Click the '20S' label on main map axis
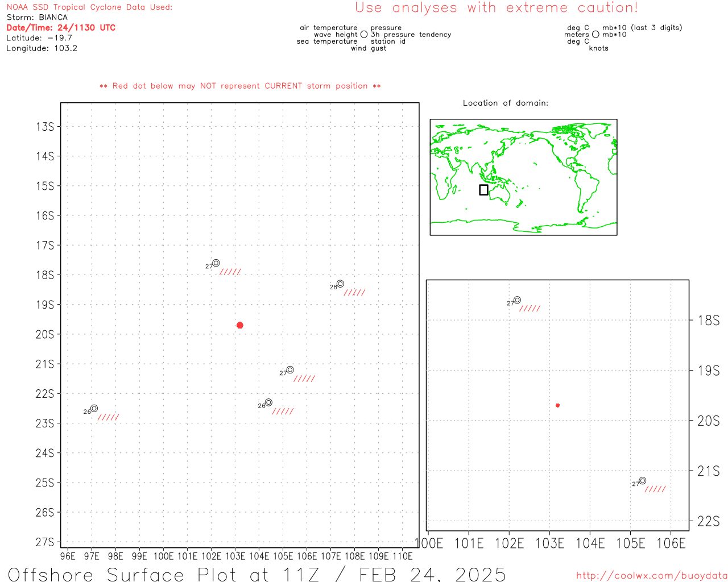 click(x=45, y=334)
